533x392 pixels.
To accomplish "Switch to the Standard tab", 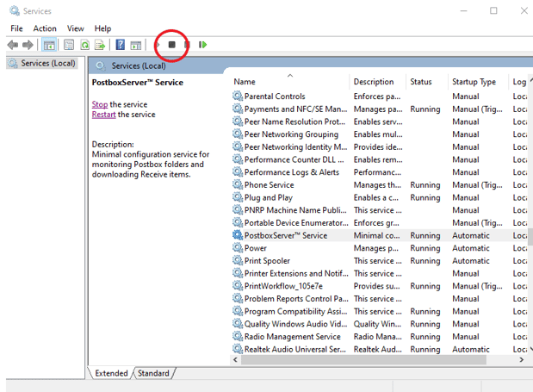I will 153,373.
